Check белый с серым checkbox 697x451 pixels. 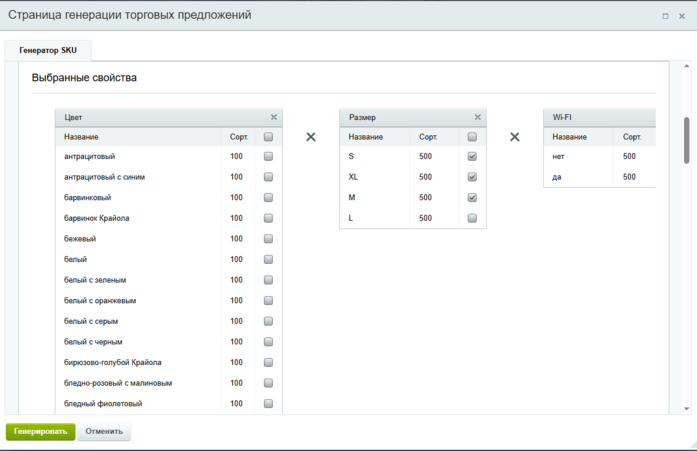click(268, 321)
